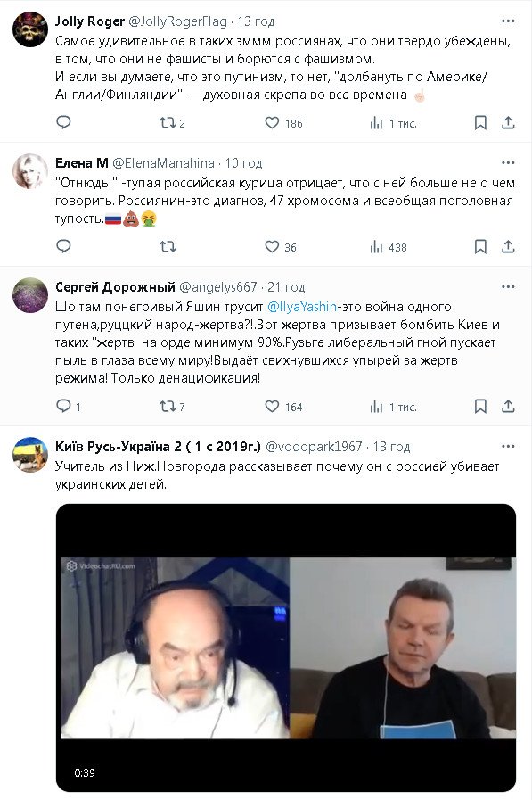Open more menu on Елена М's tweet
Viewport: 532px width, 800px height.
click(508, 162)
